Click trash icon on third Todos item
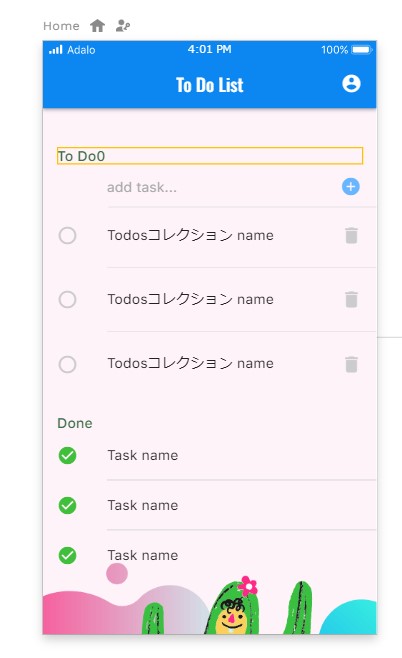 point(351,364)
